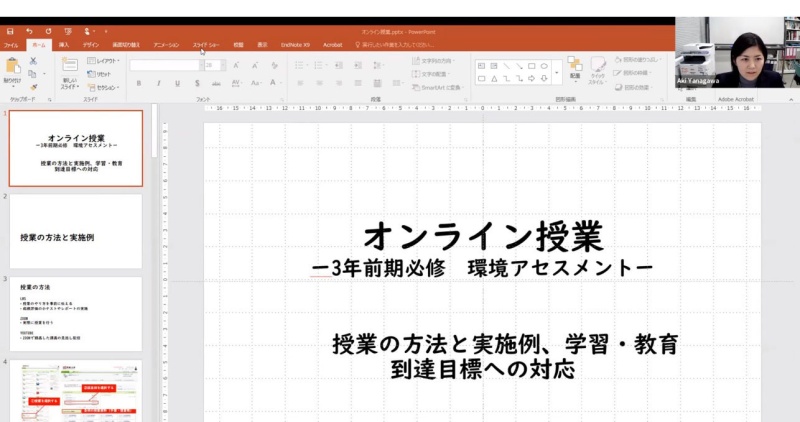
Task: Toggle Underline formatting
Action: click(178, 83)
